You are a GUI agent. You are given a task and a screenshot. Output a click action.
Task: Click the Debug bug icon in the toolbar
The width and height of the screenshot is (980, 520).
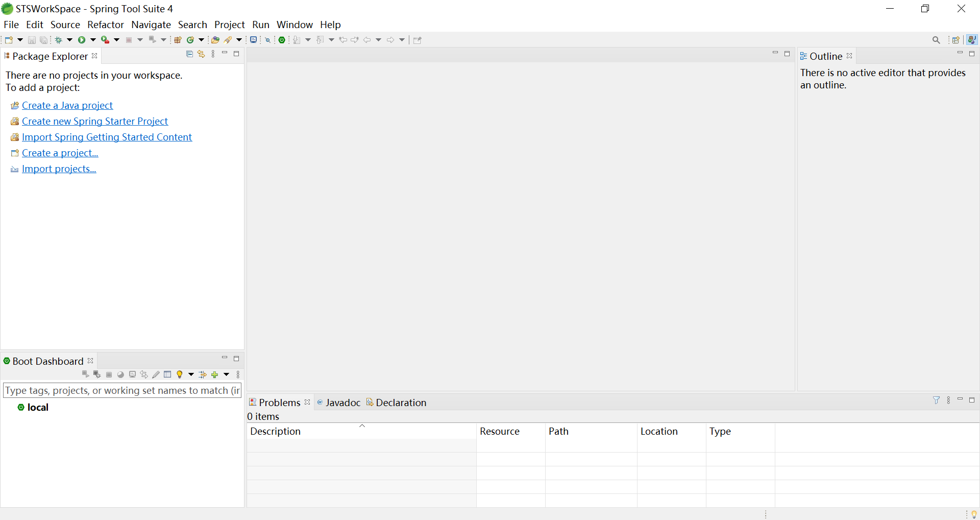click(59, 40)
